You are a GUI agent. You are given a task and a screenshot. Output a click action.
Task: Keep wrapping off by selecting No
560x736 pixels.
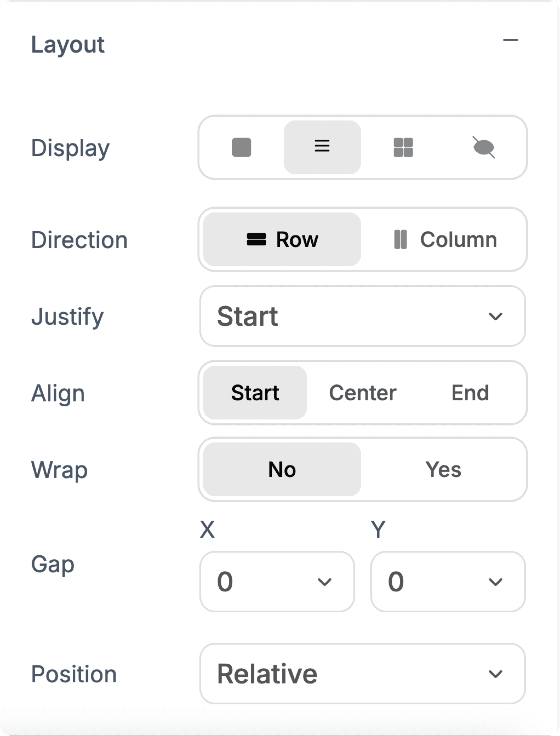(x=281, y=470)
